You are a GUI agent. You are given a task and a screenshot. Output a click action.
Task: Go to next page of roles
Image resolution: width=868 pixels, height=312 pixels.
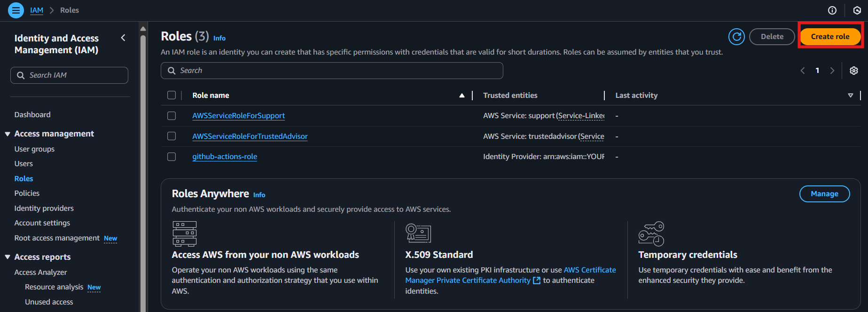(832, 71)
